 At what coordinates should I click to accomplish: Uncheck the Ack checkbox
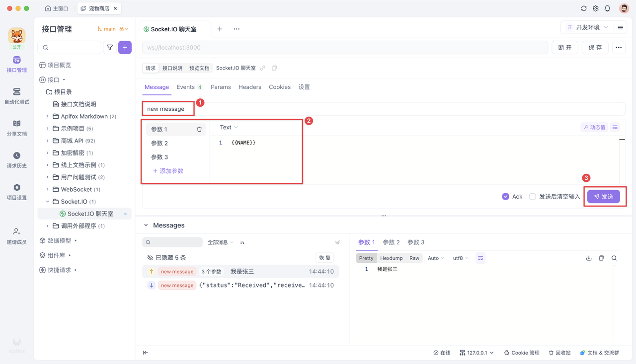[505, 197]
